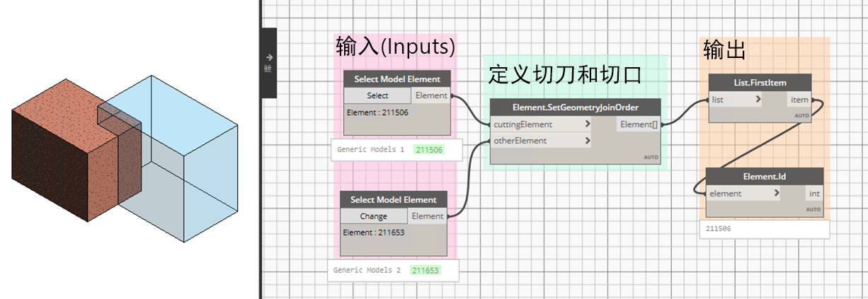The image size is (868, 299).
Task: Click cuttingElement input port
Action: [x=542, y=124]
